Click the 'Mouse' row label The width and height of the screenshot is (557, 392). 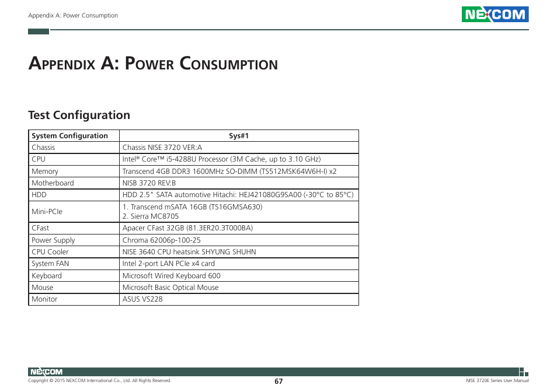(42, 288)
